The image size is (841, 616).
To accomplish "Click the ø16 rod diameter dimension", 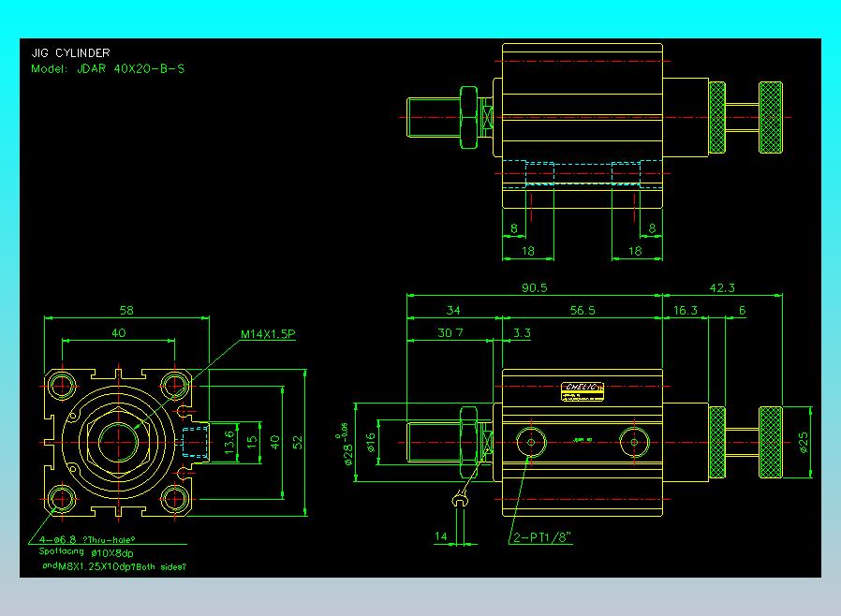I will pyautogui.click(x=371, y=443).
